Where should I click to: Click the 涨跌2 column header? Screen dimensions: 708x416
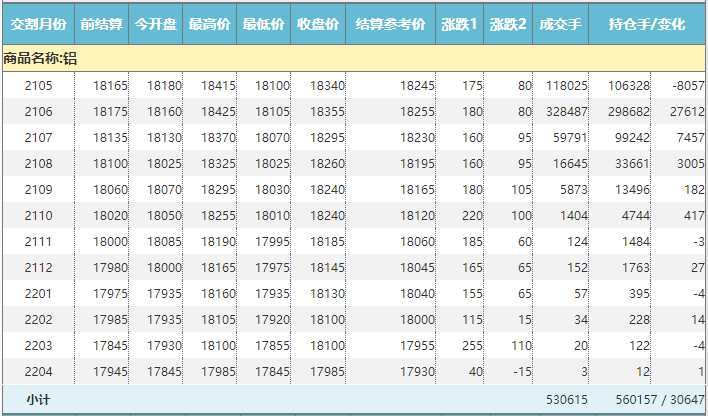[x=508, y=23]
